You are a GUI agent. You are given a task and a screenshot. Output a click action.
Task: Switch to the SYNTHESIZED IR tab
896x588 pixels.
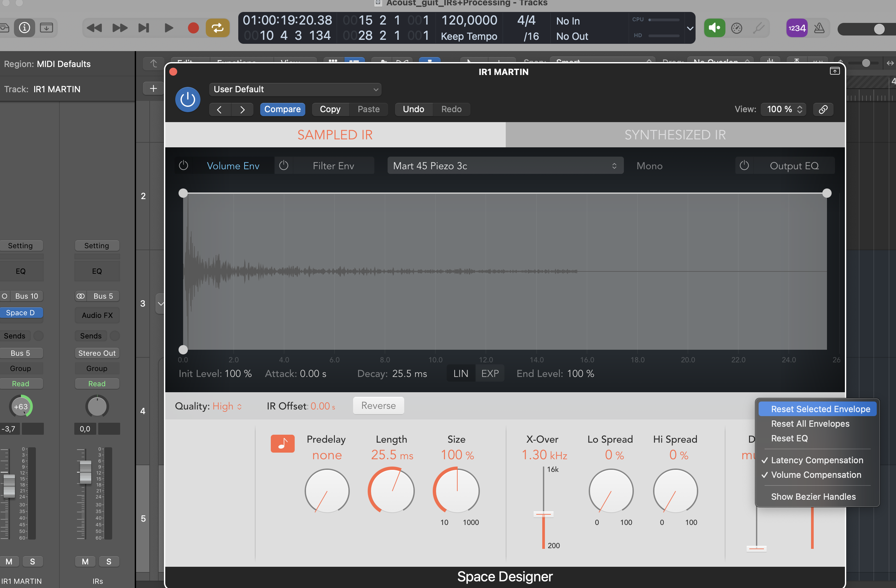(x=675, y=135)
